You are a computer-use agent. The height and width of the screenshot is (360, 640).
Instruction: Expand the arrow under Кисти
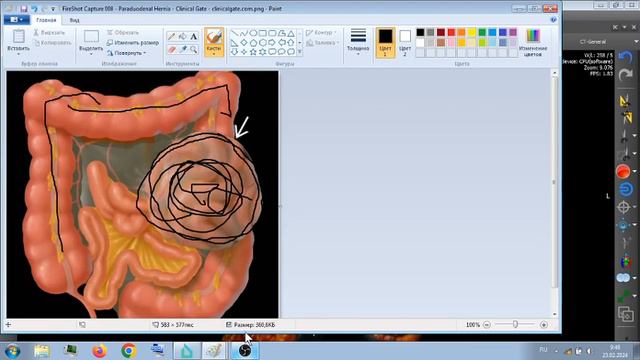(213, 54)
